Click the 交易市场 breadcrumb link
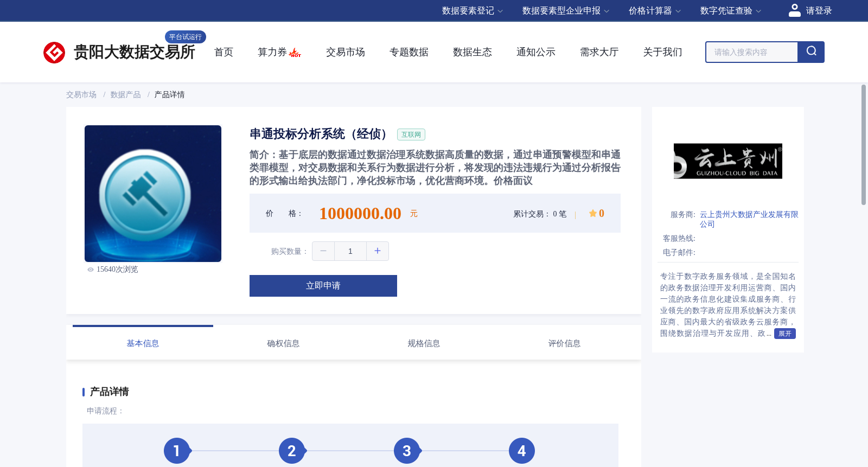 click(81, 95)
